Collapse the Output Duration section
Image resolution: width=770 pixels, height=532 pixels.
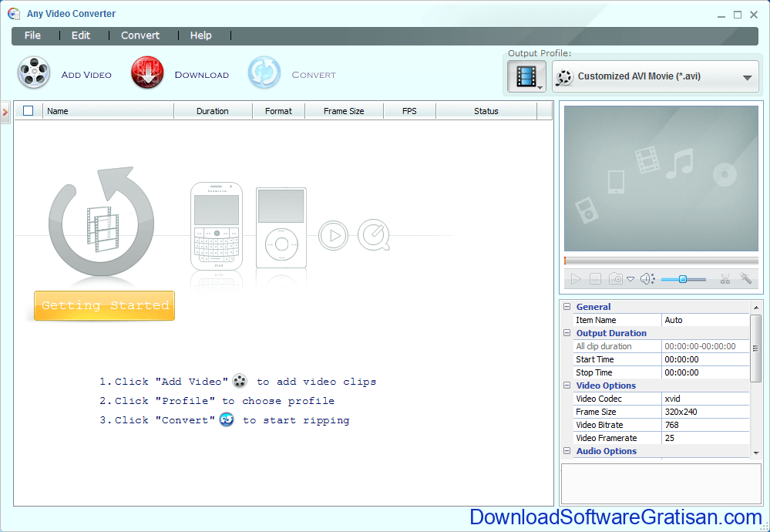[567, 333]
